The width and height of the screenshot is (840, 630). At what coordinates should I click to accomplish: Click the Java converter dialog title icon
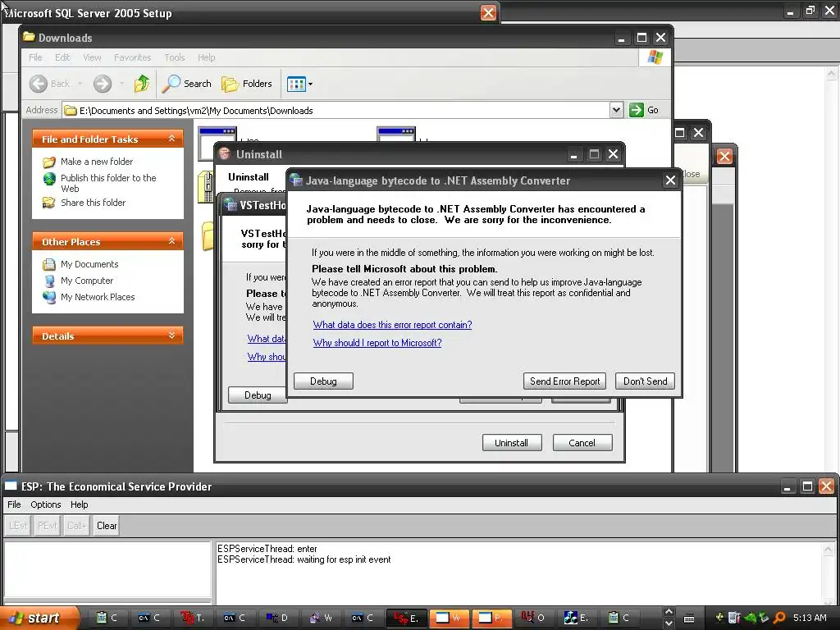pyautogui.click(x=295, y=180)
